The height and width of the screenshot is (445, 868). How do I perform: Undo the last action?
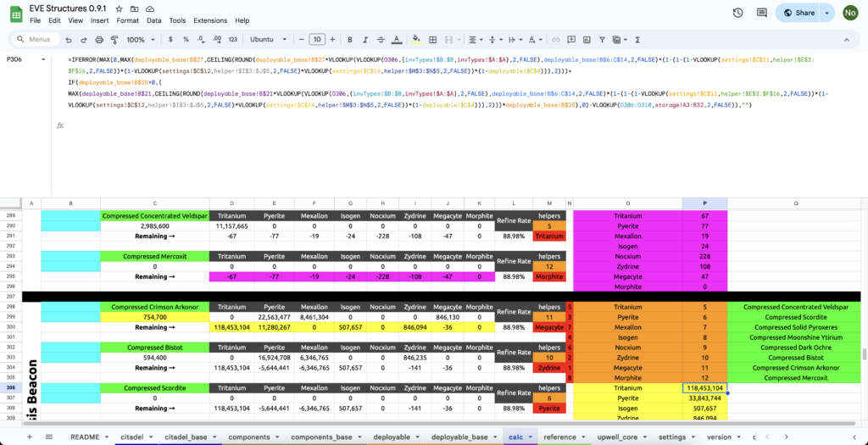pyautogui.click(x=69, y=40)
